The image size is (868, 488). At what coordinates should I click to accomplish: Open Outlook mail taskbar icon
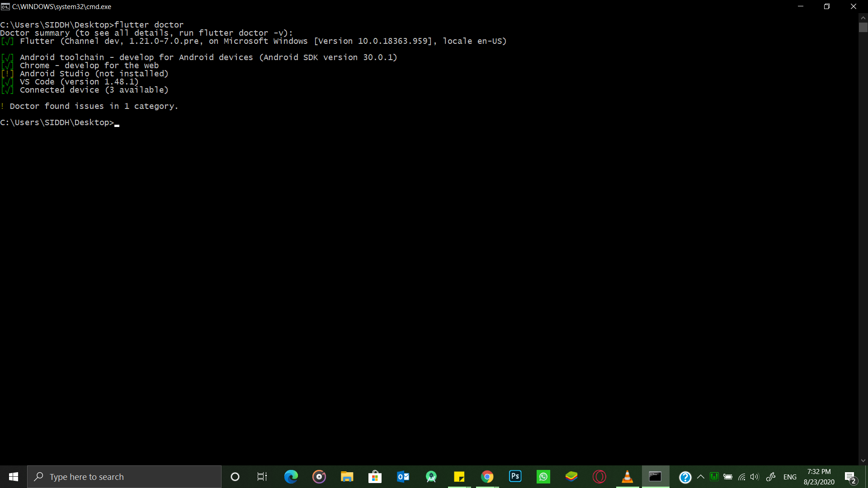coord(403,477)
